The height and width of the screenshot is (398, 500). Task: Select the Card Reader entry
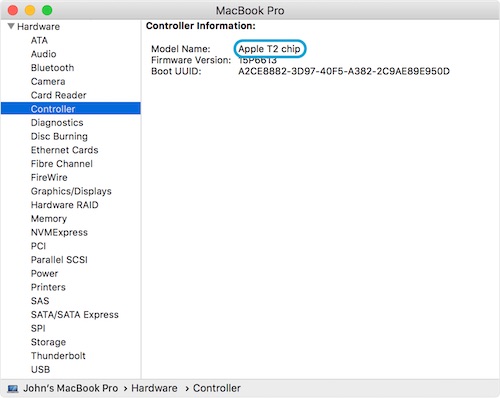[59, 95]
